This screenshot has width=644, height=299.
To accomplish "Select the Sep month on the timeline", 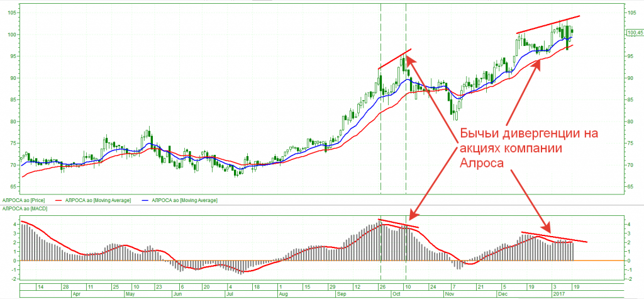I will point(341,293).
